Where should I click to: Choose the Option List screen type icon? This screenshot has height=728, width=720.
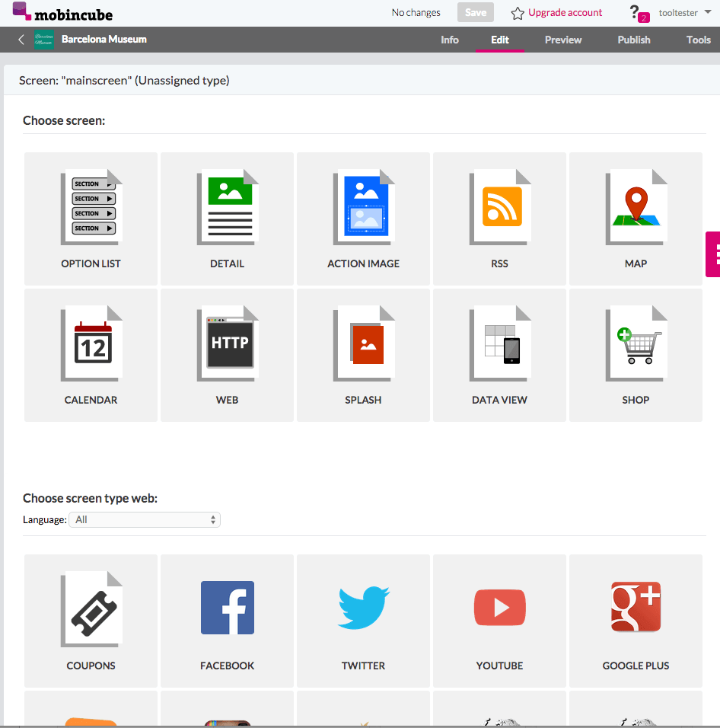pyautogui.click(x=91, y=207)
